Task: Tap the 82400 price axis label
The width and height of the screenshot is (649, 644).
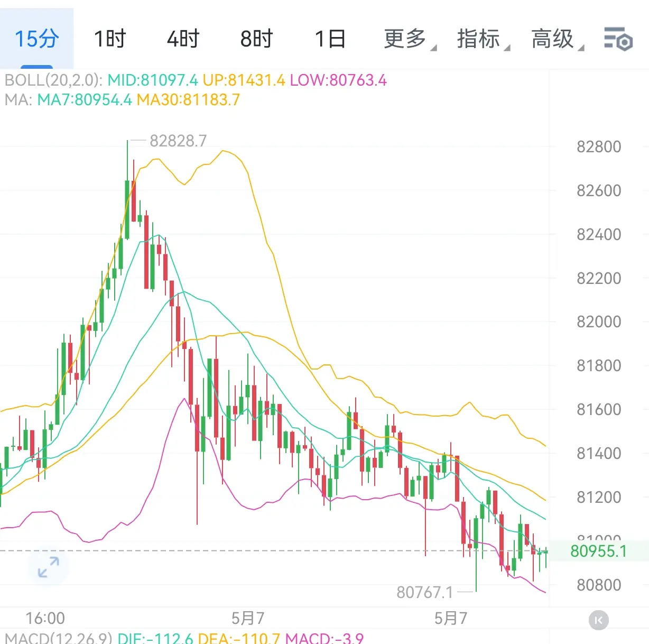Action: click(599, 234)
